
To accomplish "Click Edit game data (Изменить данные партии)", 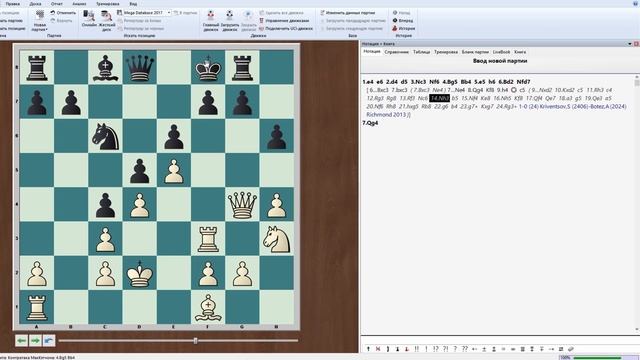I will coord(348,13).
